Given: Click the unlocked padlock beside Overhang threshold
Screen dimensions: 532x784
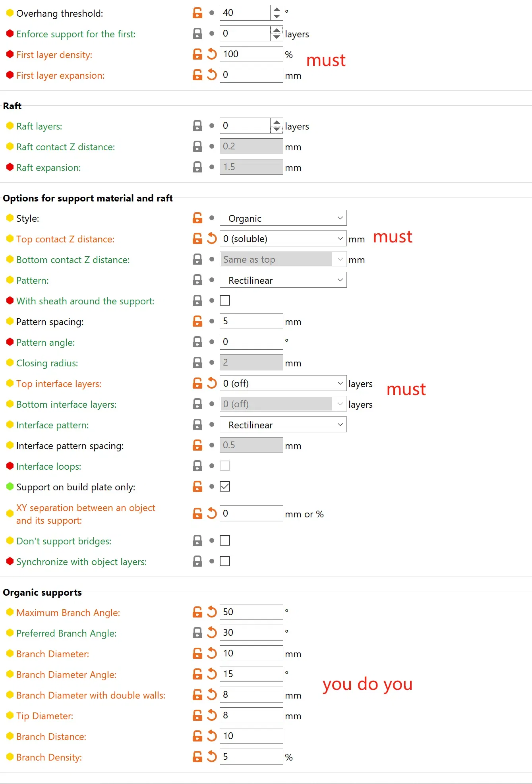Looking at the screenshot, I should tap(197, 13).
